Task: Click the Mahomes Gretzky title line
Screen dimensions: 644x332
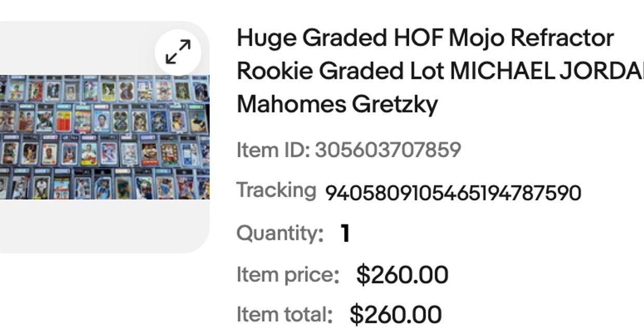Action: point(337,104)
